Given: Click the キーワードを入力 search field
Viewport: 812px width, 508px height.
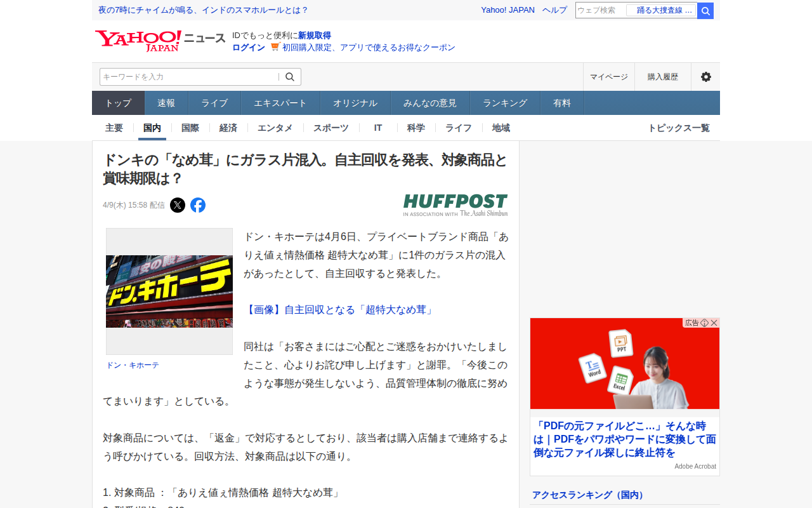Looking at the screenshot, I should pos(189,77).
